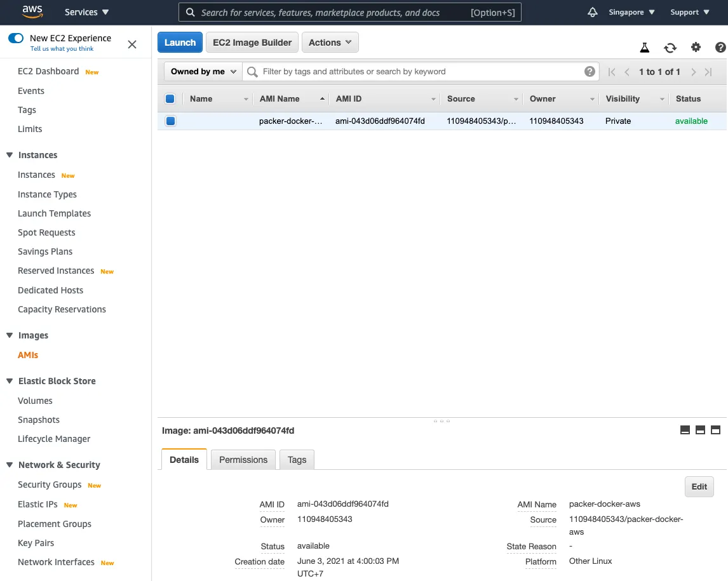Uncheck the packer-docker AMI row checkbox
The image size is (728, 581).
click(170, 121)
